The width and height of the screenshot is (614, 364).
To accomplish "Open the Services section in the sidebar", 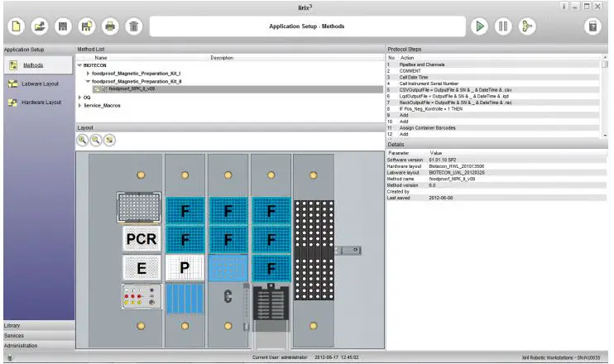I will [x=39, y=336].
